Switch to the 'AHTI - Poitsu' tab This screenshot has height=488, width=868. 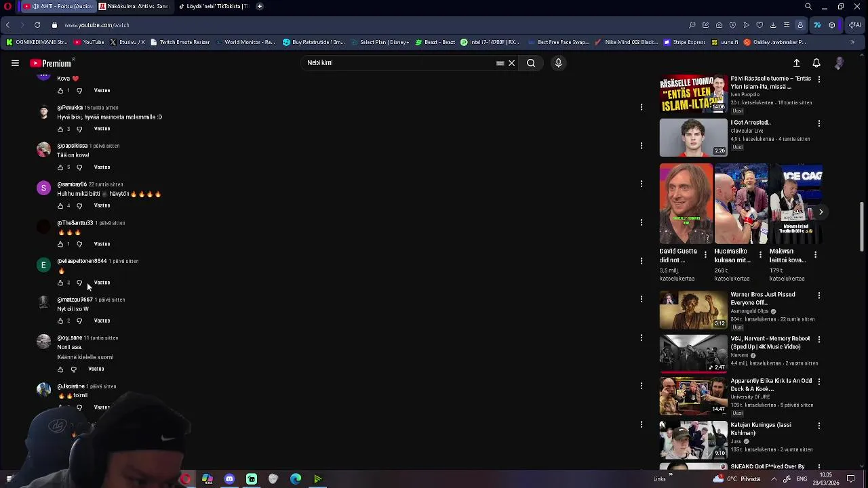[58, 6]
